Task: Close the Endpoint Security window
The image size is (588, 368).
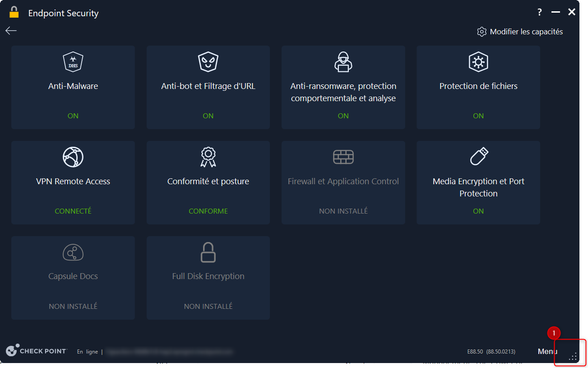Action: coord(572,12)
